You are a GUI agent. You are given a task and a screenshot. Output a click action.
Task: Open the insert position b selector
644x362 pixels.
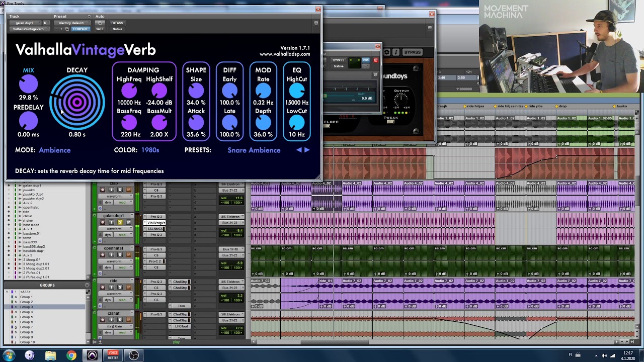(x=45, y=23)
